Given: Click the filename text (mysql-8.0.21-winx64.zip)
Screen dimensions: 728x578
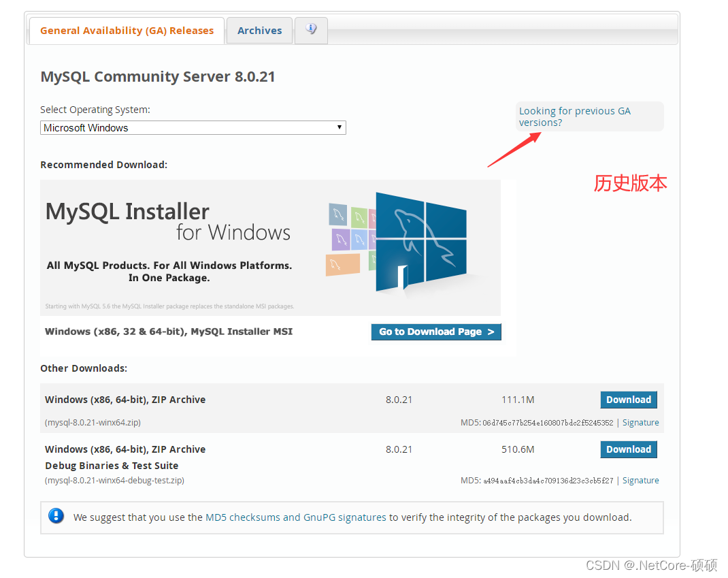Looking at the screenshot, I should point(93,422).
